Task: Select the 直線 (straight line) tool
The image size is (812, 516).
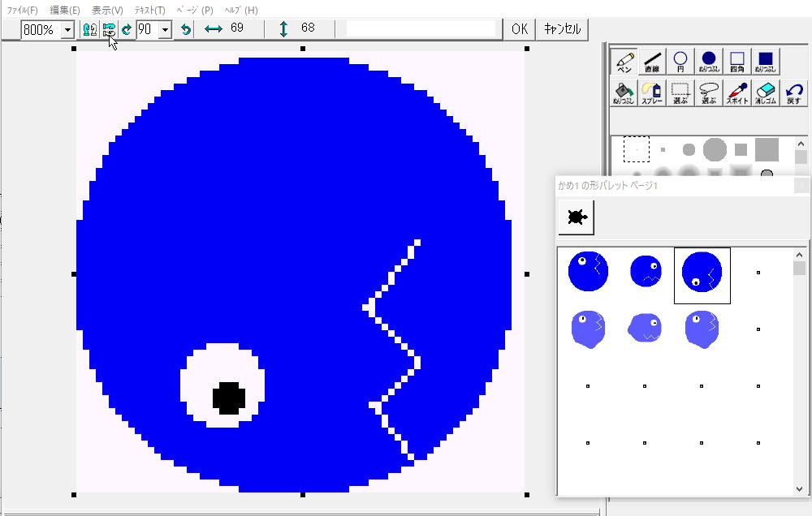Action: (653, 62)
